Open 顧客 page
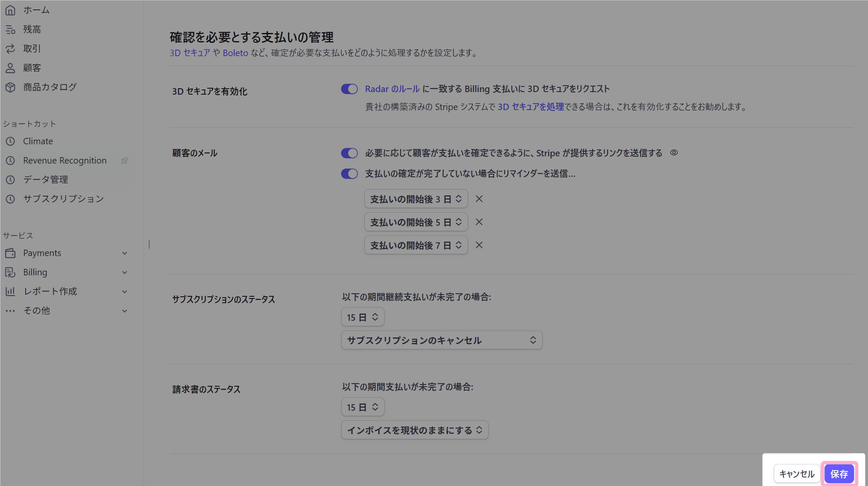Viewport: 868px width, 486px height. point(32,68)
